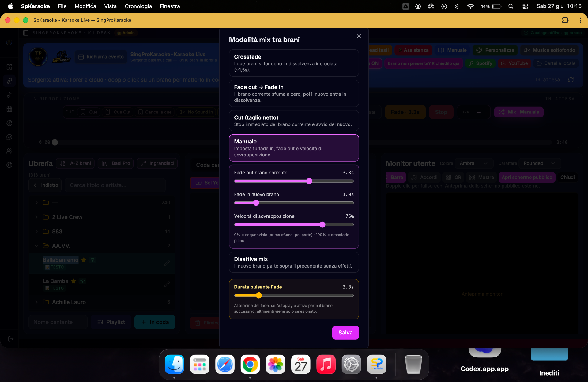Select the Fade out → Fade in mode
588x382 pixels.
point(294,93)
